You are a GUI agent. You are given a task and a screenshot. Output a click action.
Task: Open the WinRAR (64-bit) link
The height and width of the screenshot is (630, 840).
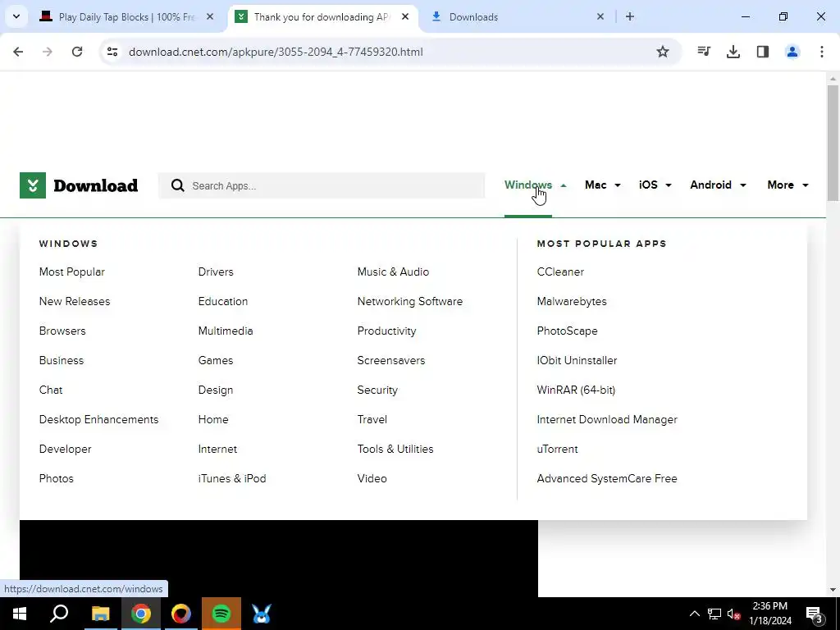tap(576, 390)
